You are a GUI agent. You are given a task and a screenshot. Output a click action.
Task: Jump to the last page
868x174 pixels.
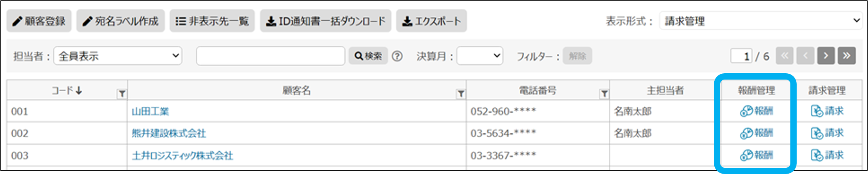tap(846, 56)
